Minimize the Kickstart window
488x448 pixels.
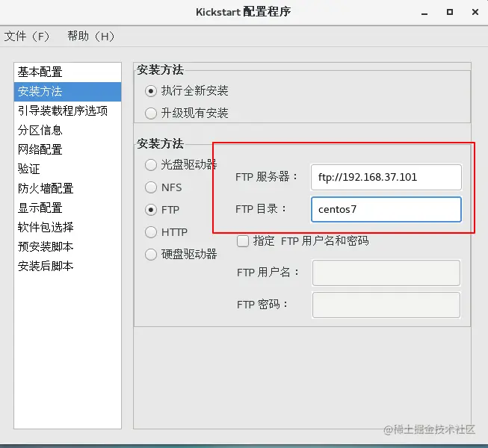[424, 13]
